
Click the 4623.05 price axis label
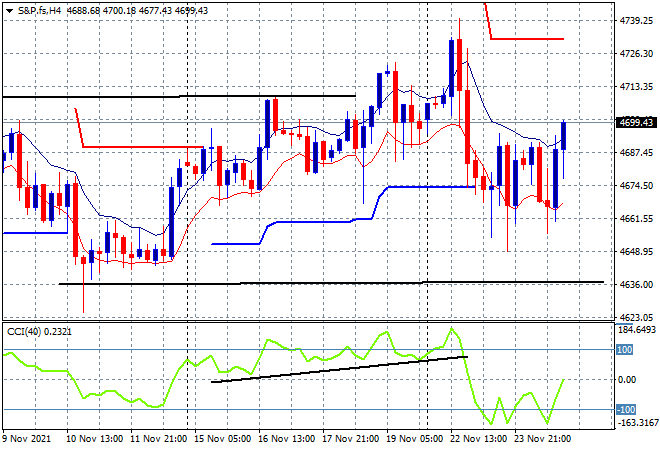[x=636, y=317]
